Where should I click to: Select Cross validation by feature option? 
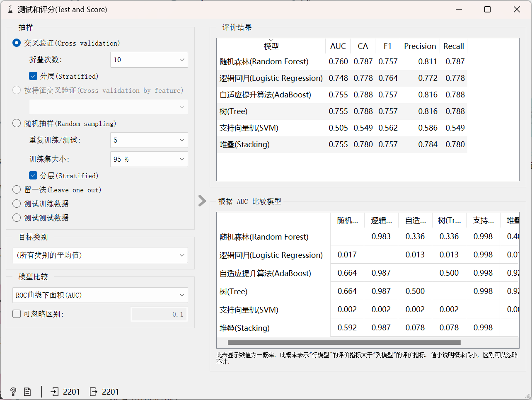click(x=17, y=90)
